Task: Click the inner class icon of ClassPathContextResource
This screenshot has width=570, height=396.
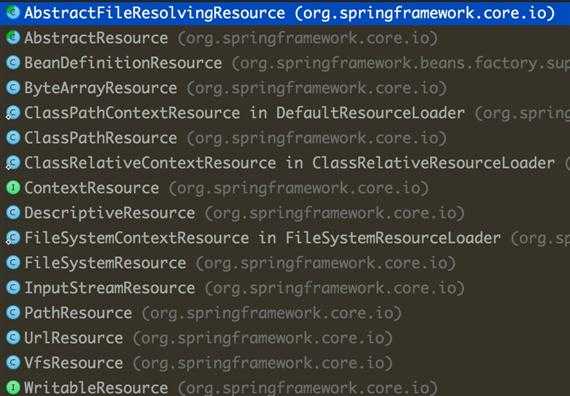Action: pos(13,113)
